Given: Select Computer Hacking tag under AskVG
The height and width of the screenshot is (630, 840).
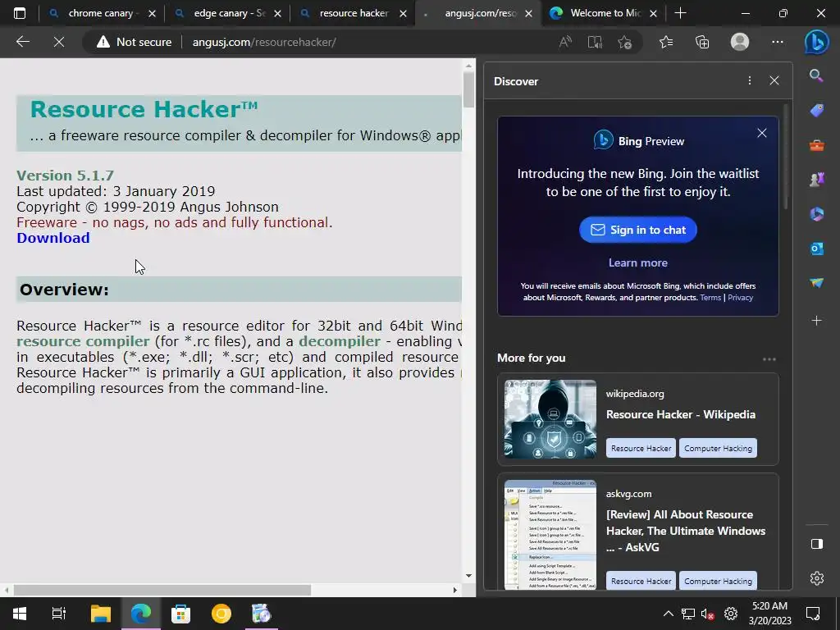Looking at the screenshot, I should pyautogui.click(x=718, y=581).
